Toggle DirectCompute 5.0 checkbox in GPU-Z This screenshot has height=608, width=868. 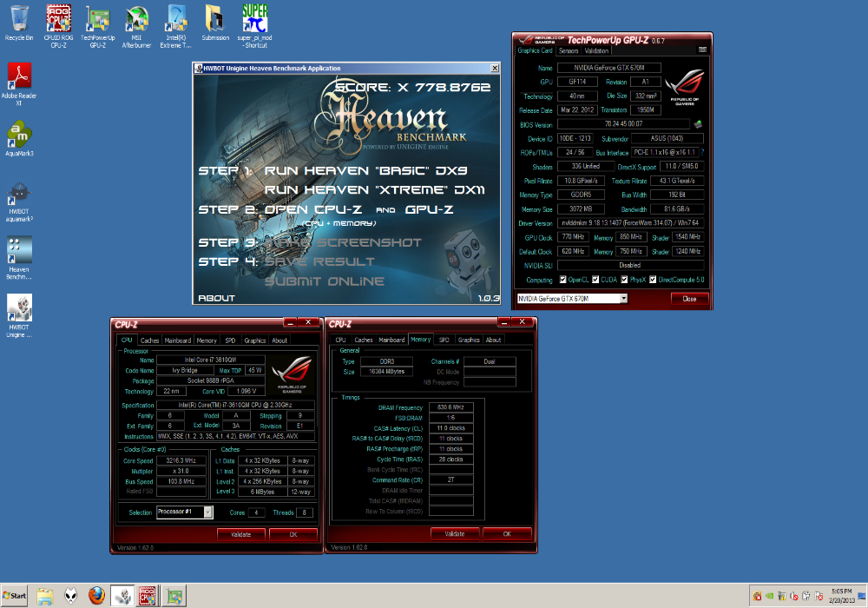coord(653,280)
